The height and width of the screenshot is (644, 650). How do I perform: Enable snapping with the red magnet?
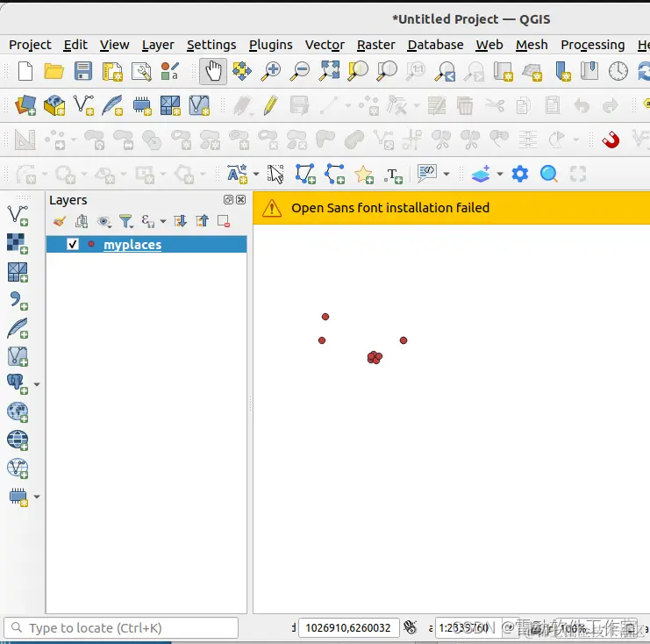point(611,140)
